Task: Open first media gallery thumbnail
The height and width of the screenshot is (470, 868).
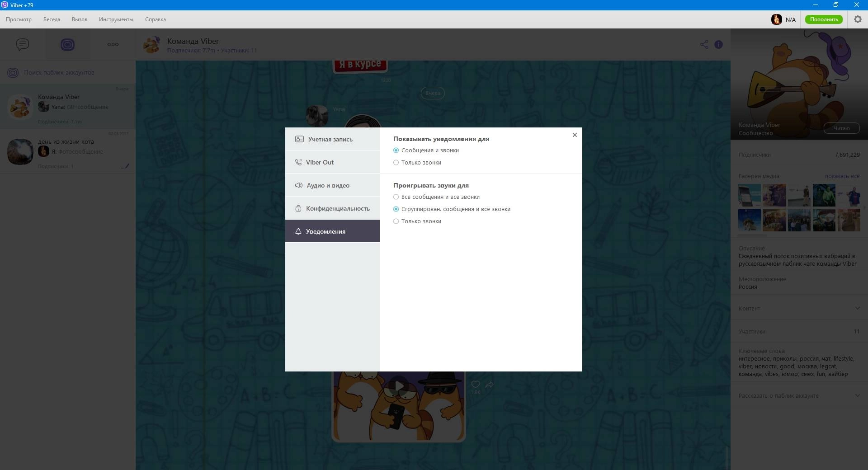Action: 750,195
